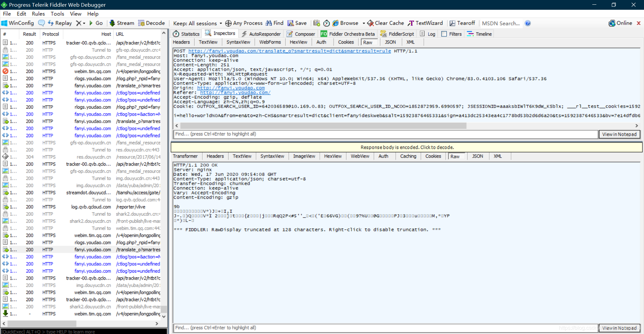Toggle Stream mode
This screenshot has height=334, width=644.
pos(122,23)
